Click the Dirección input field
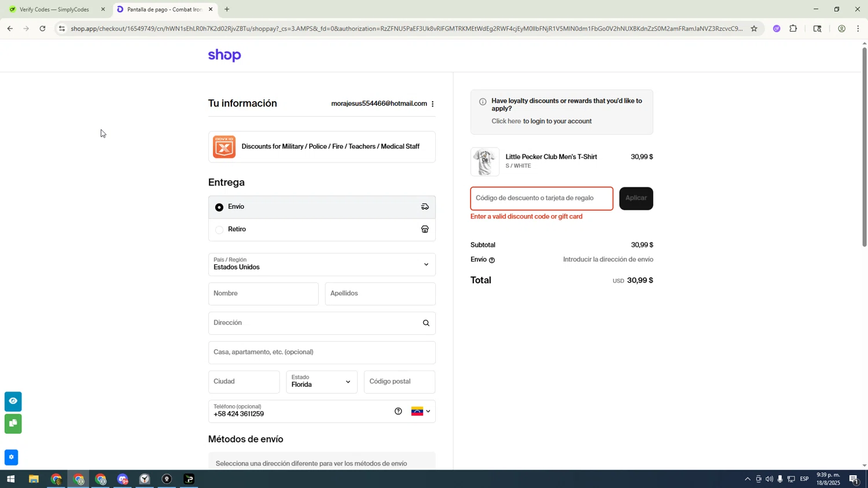This screenshot has height=488, width=868. tap(322, 323)
